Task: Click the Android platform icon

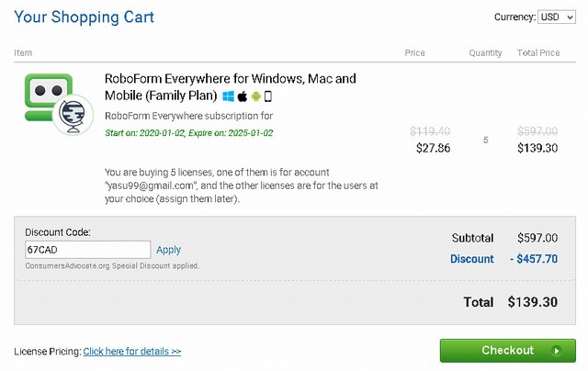Action: point(256,96)
